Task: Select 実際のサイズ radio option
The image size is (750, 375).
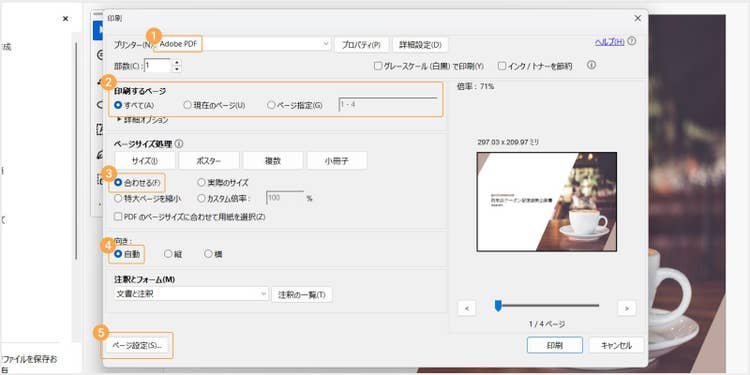Action: (201, 182)
